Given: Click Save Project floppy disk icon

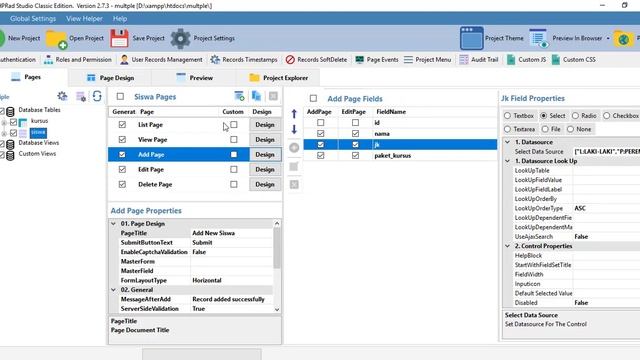Looking at the screenshot, I should pos(119,38).
